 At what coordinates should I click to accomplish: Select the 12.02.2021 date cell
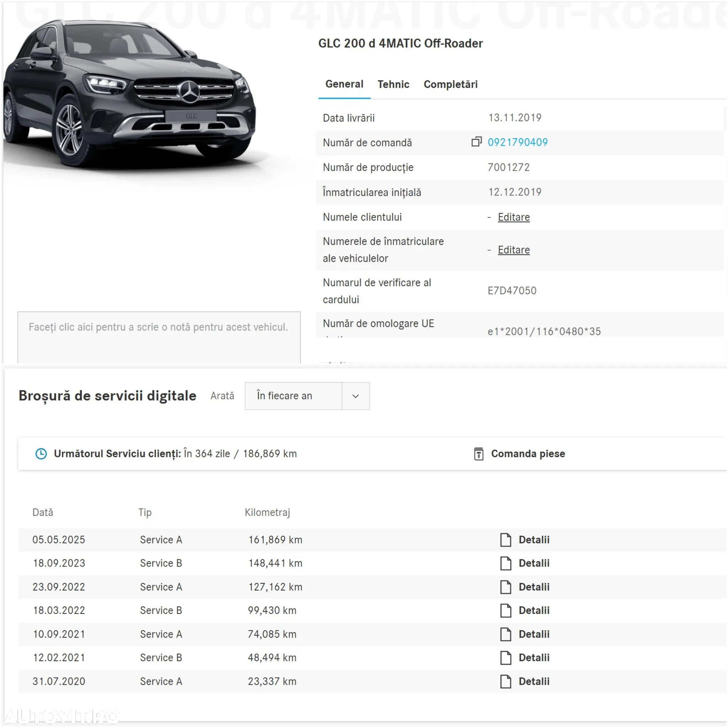pyautogui.click(x=59, y=658)
